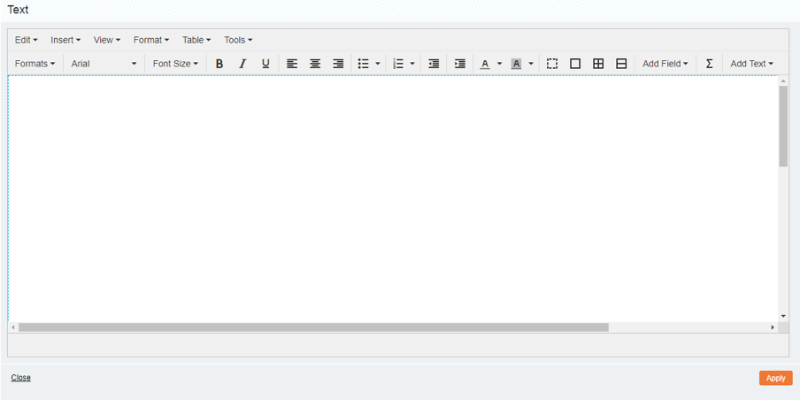Open the Arial font family dropdown

(103, 64)
